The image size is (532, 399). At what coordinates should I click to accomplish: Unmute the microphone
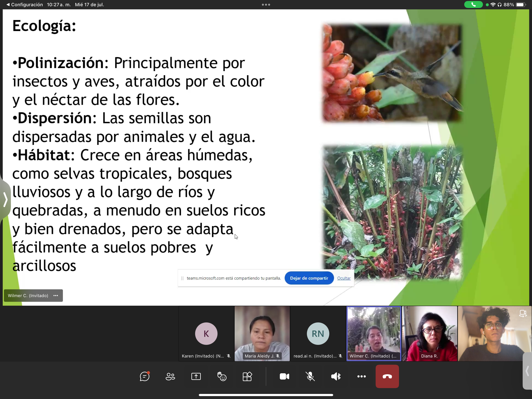310,376
